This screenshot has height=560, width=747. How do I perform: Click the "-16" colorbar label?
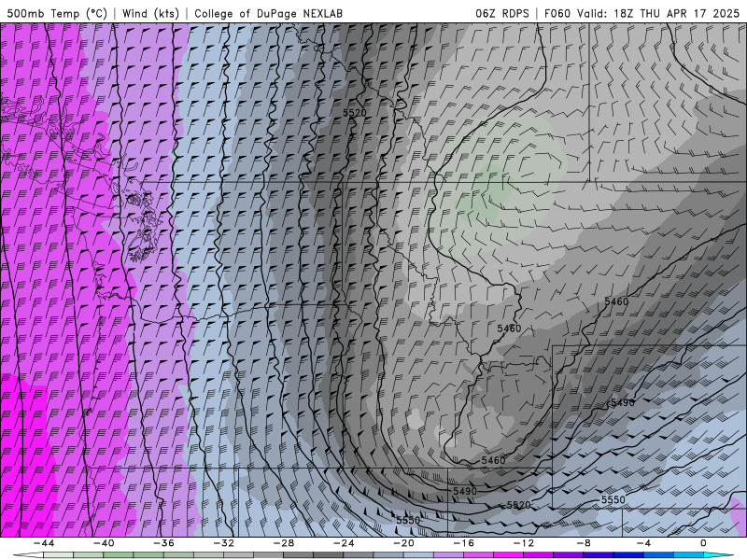[x=463, y=543]
